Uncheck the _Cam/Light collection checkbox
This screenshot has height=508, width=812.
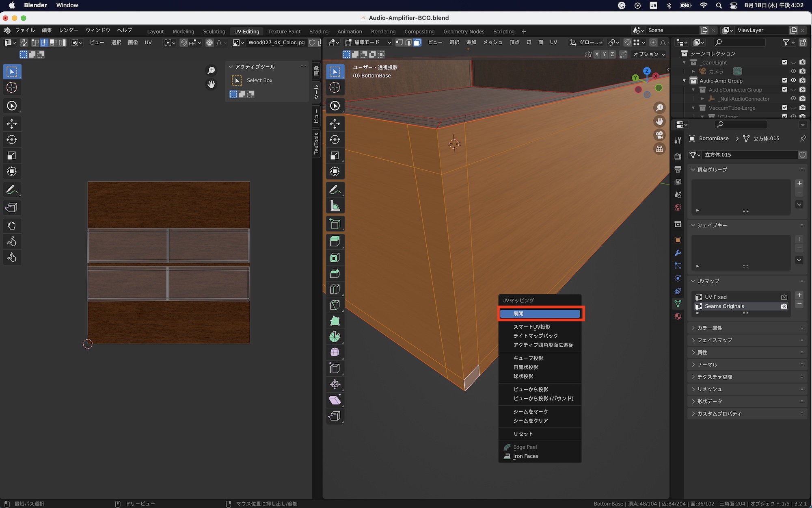click(x=784, y=62)
